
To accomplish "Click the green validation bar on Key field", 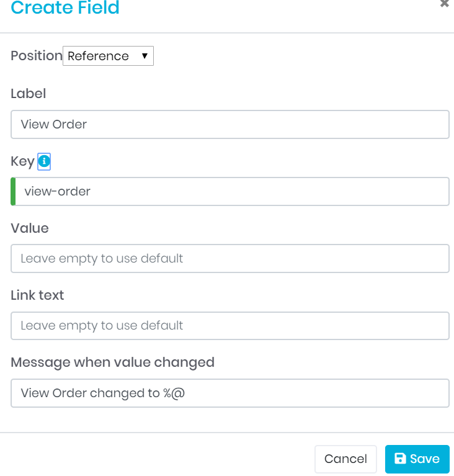I will coord(14,191).
